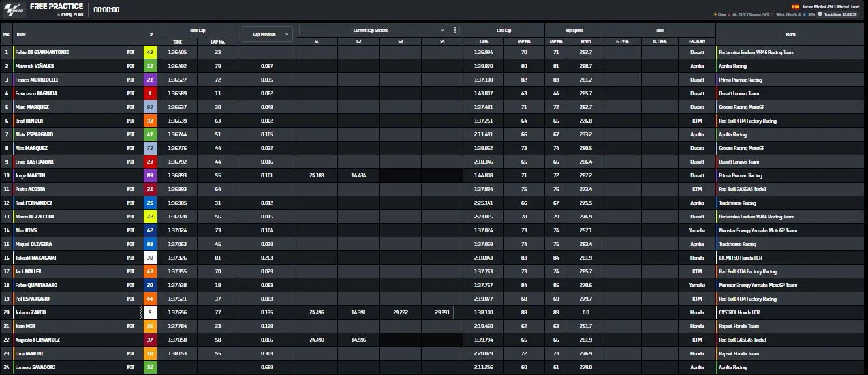Image resolution: width=868 pixels, height=375 pixels.
Task: Select rider Jorge MARTIN
Action: pyautogui.click(x=30, y=175)
